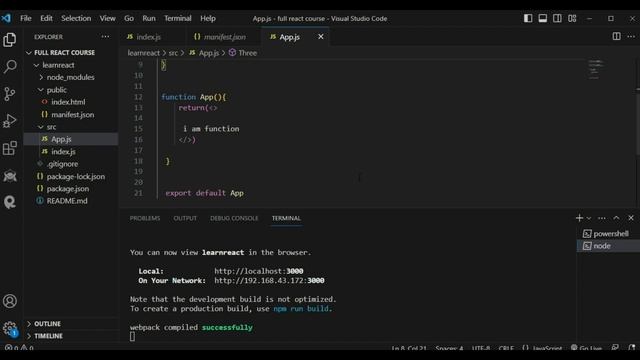Open the View menu
Viewport: 640px width, 360px height.
tap(107, 18)
